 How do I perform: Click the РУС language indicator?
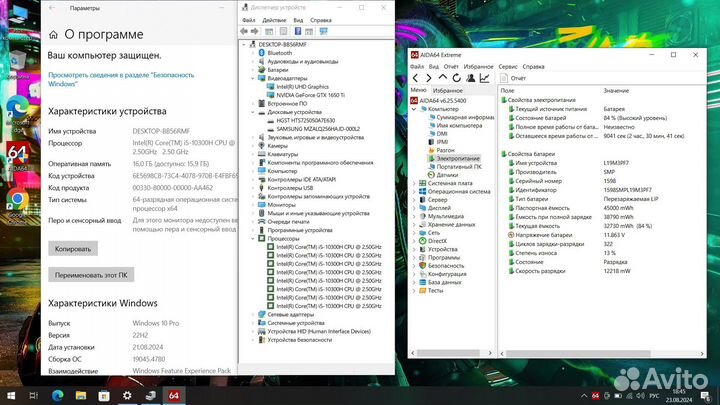[654, 395]
